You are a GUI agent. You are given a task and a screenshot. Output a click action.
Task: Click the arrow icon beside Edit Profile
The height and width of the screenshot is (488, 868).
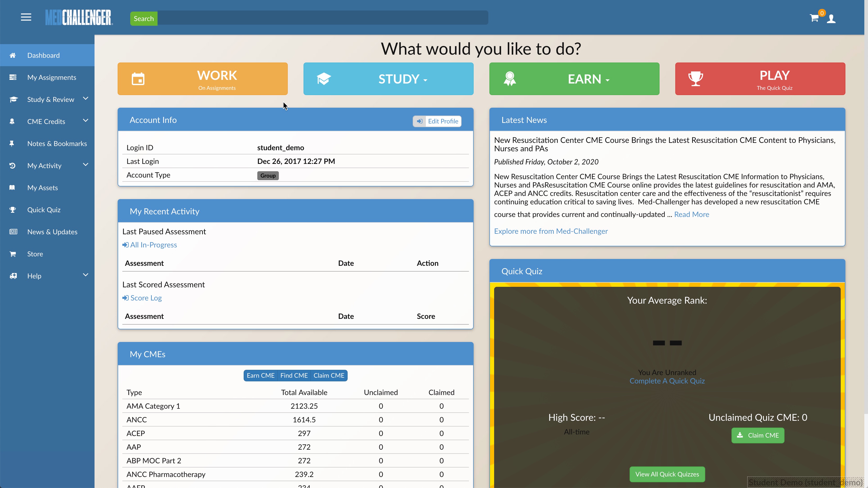[420, 121]
